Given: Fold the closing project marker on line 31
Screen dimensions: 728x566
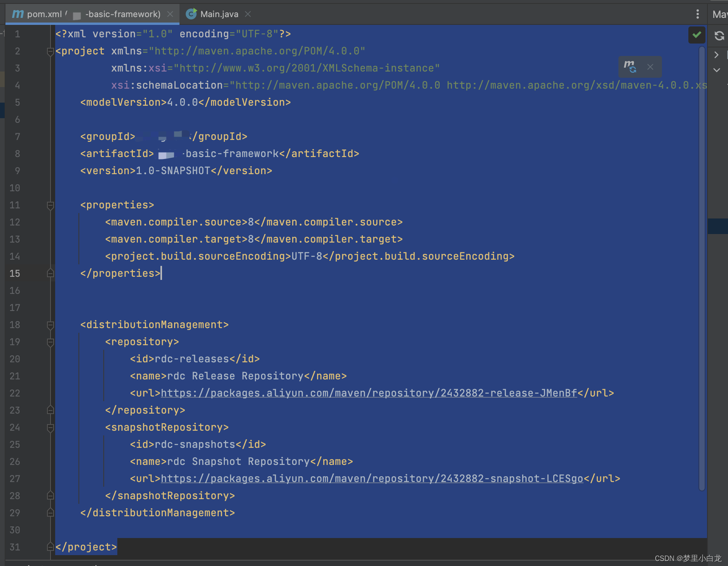Looking at the screenshot, I should 50,547.
